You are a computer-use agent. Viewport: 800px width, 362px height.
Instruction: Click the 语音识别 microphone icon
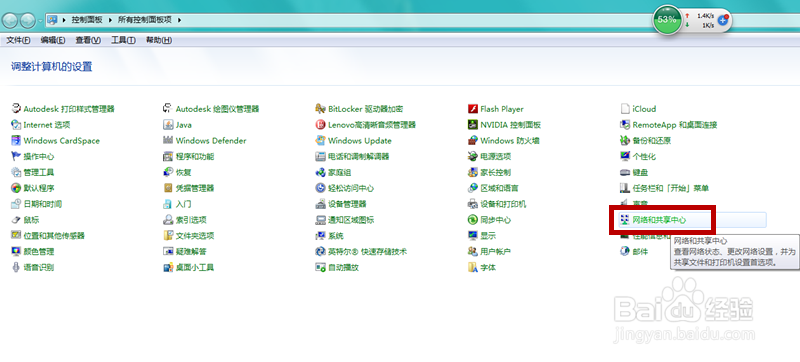click(x=16, y=267)
